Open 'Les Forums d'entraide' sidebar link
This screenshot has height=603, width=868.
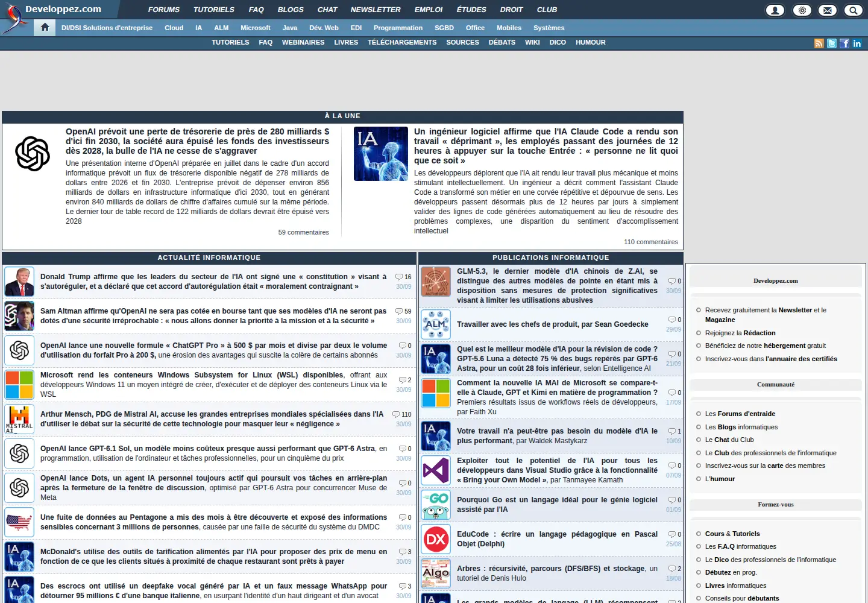click(740, 414)
